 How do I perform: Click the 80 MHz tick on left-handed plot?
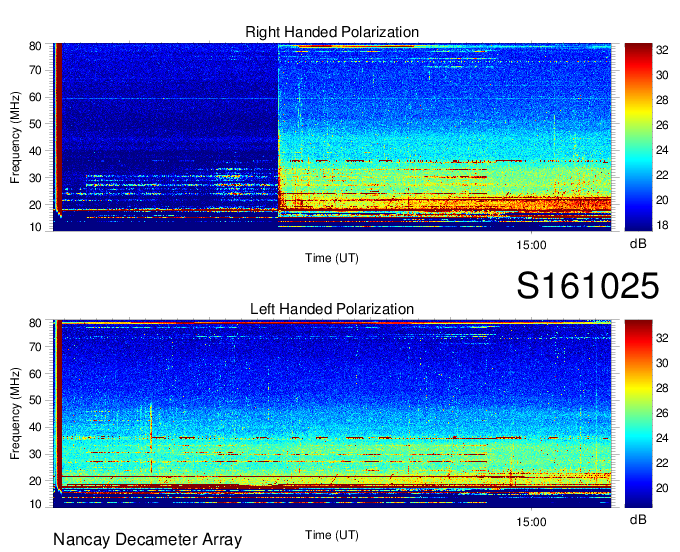click(35, 323)
